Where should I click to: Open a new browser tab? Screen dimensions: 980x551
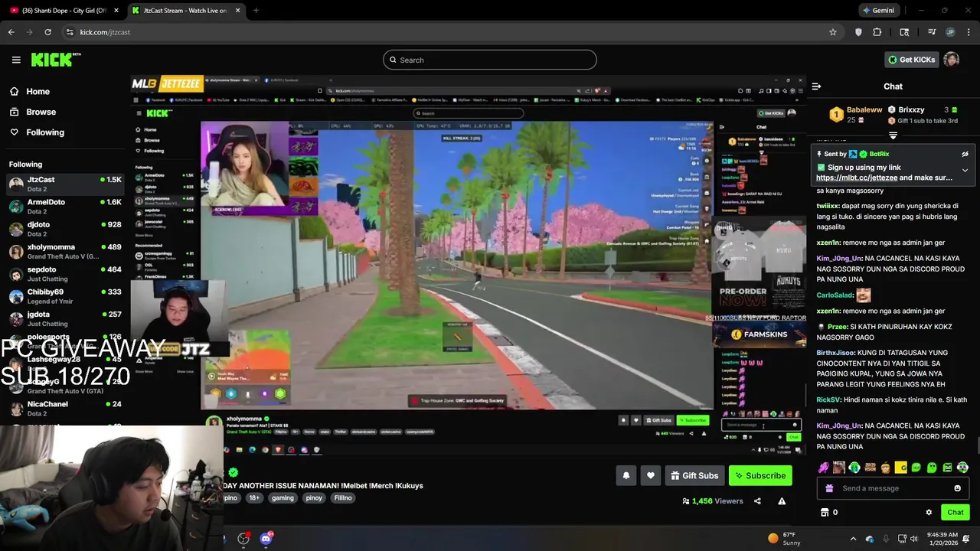pyautogui.click(x=256, y=11)
